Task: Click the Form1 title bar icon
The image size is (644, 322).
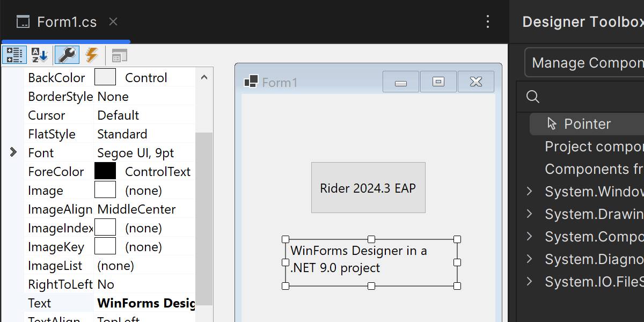Action: [251, 82]
